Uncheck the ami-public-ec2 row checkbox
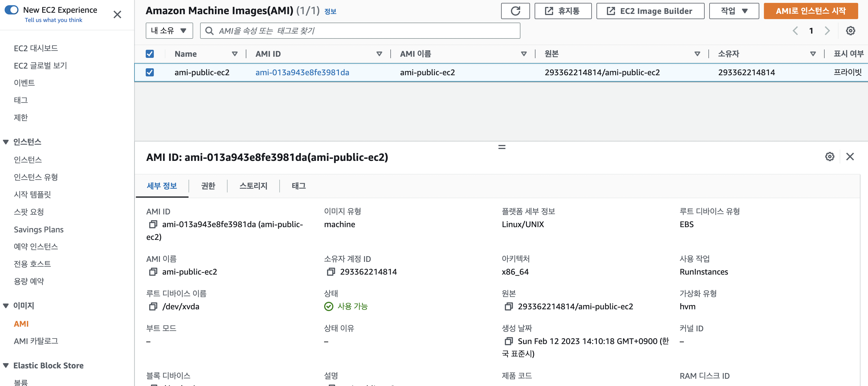Screen dimensions: 868x386 tap(149, 72)
